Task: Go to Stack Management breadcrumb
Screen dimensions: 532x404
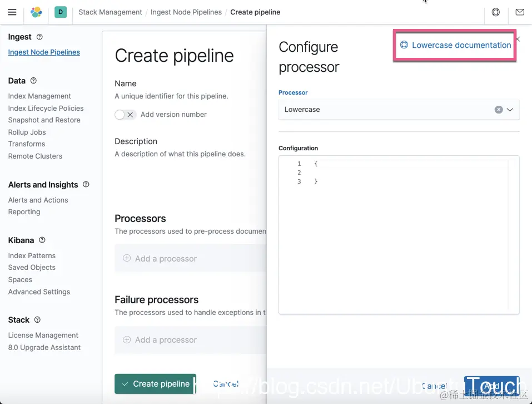Action: pyautogui.click(x=110, y=12)
